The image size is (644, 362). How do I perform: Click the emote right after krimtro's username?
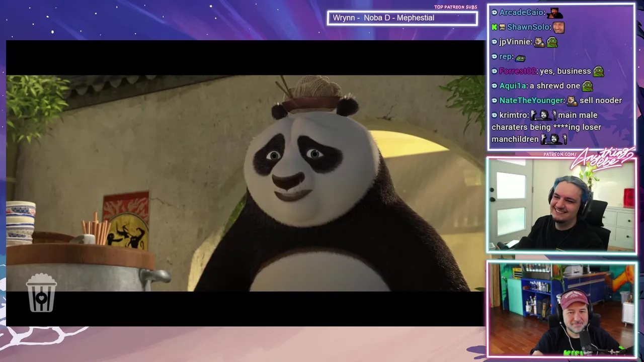(x=544, y=115)
